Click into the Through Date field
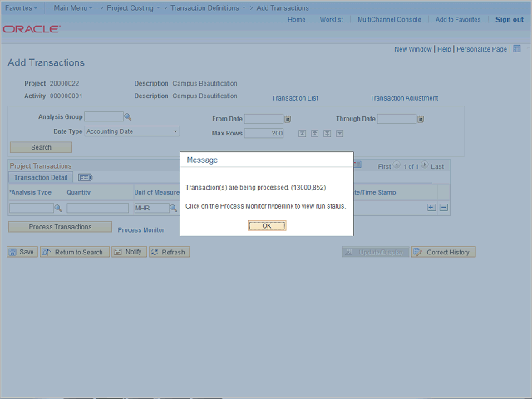532x399 pixels. (397, 119)
